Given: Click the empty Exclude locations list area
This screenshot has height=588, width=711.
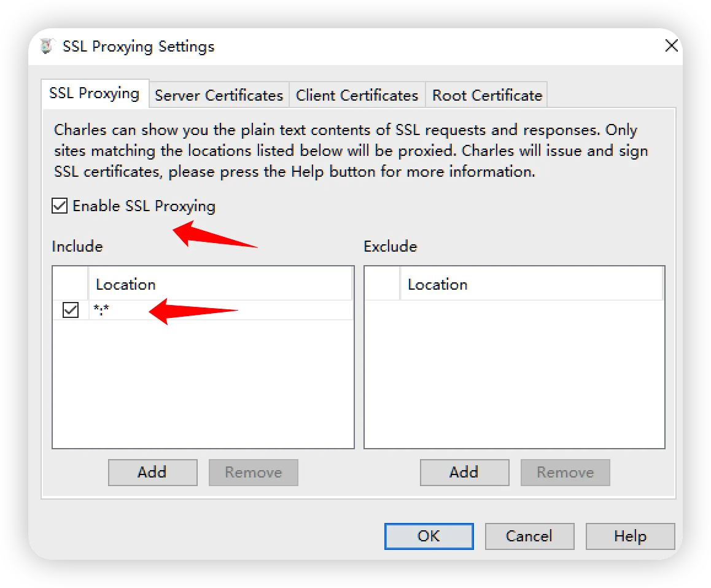Looking at the screenshot, I should tap(514, 374).
